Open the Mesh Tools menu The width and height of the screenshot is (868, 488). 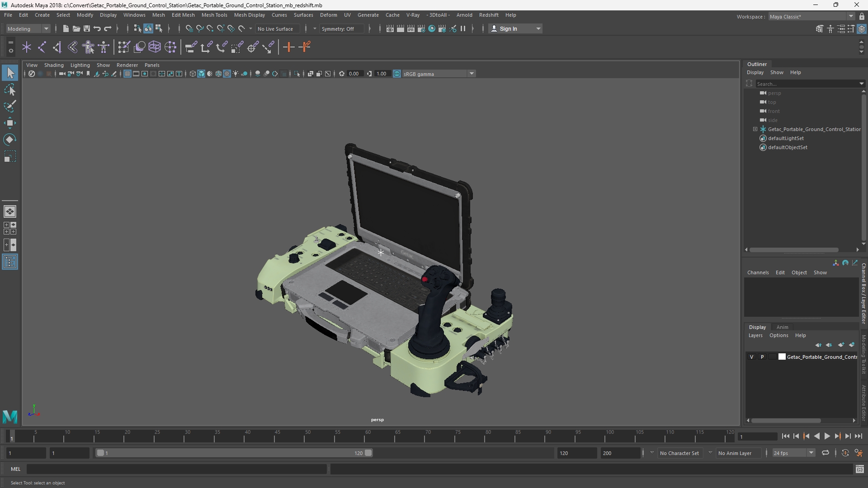[214, 15]
